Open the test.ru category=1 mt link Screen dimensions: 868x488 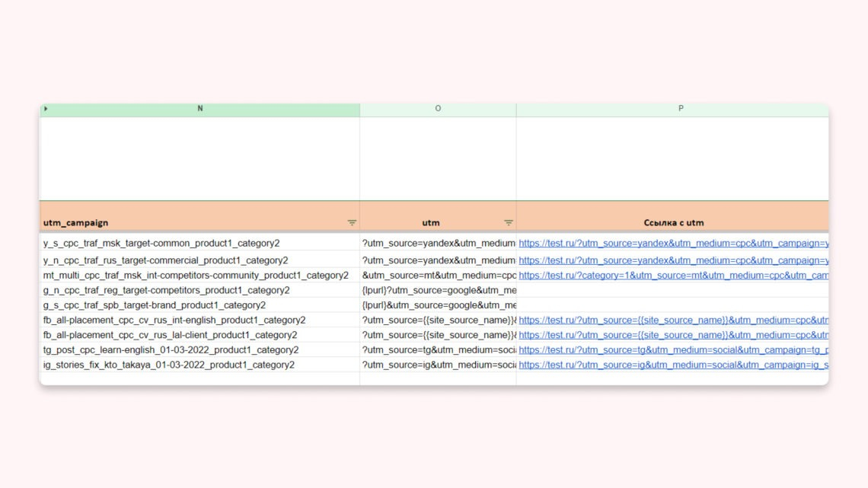point(673,275)
